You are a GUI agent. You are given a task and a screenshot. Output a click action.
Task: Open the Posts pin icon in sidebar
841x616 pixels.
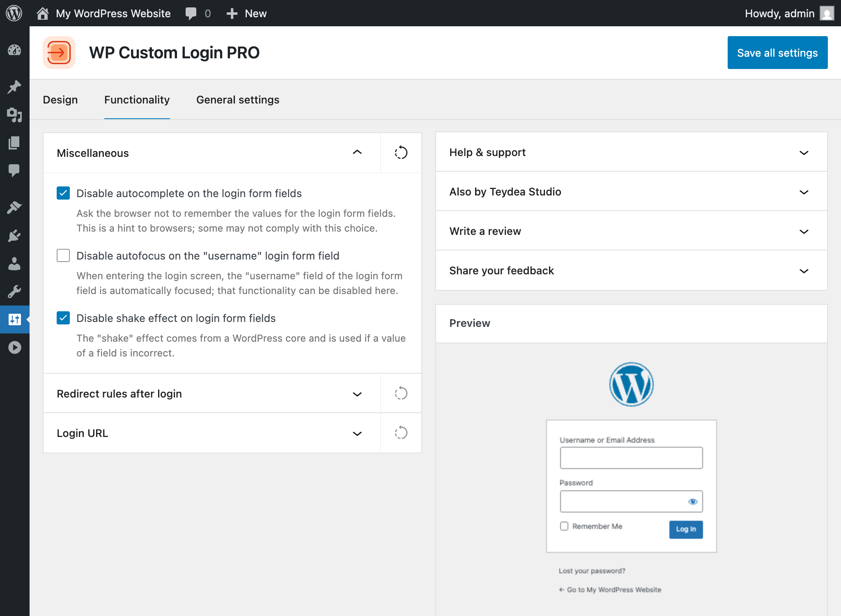coord(14,87)
